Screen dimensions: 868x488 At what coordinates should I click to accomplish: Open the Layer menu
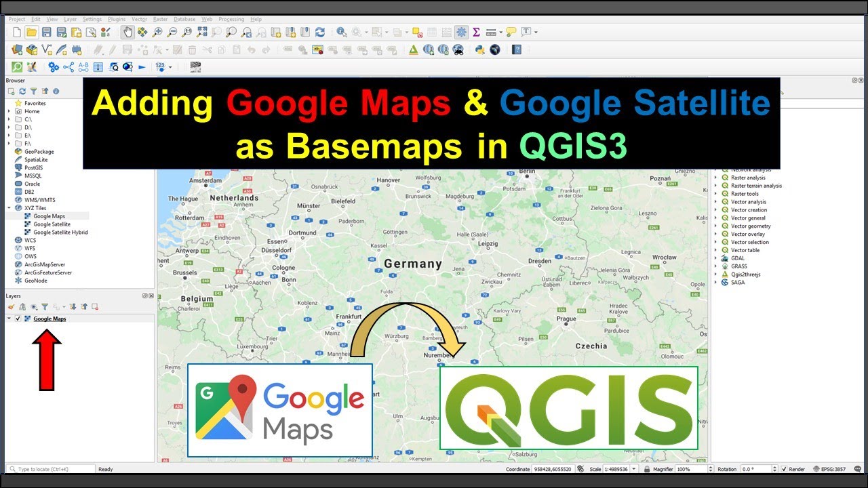pos(71,19)
